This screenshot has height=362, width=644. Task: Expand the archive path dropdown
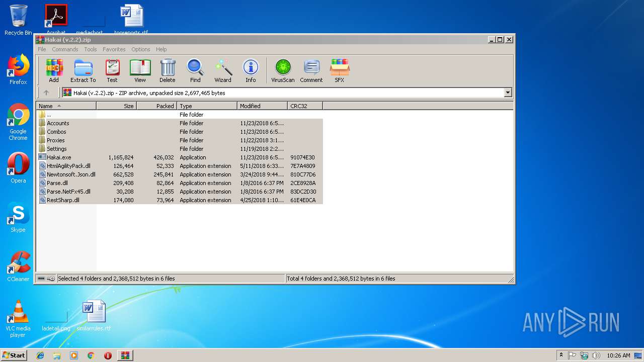click(x=508, y=93)
